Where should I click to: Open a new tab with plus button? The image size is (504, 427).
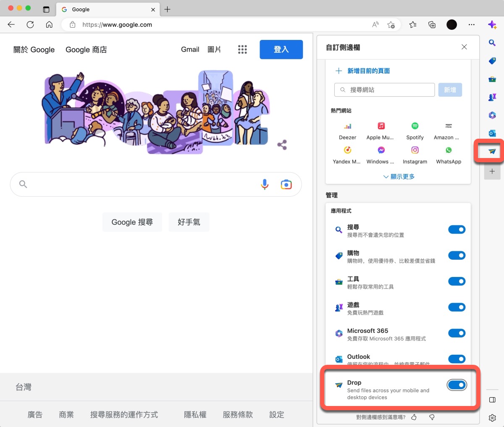tap(167, 9)
